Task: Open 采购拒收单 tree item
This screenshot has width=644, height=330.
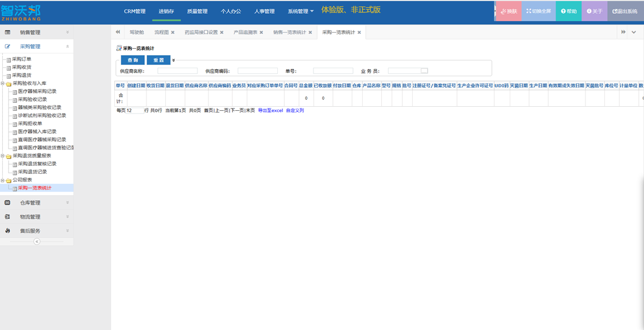Action: [30, 123]
